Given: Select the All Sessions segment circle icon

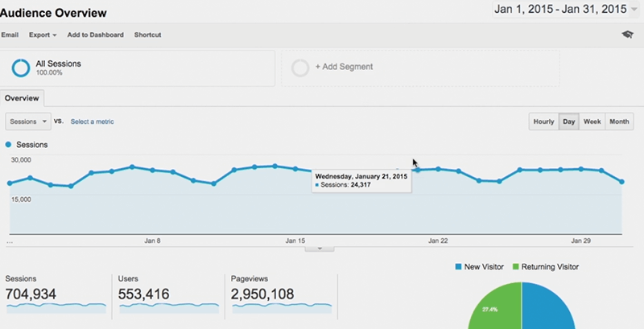Looking at the screenshot, I should (x=21, y=68).
